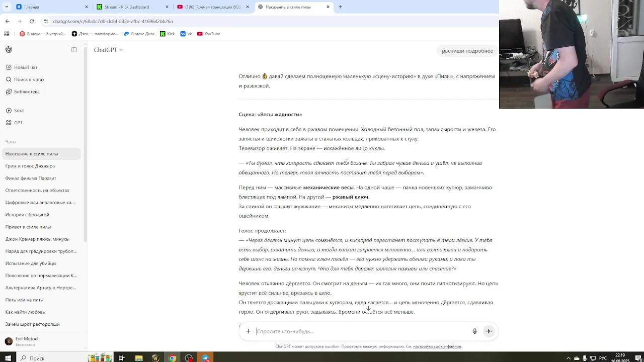
Task: Open a new browser tab with plus
Action: click(340, 7)
